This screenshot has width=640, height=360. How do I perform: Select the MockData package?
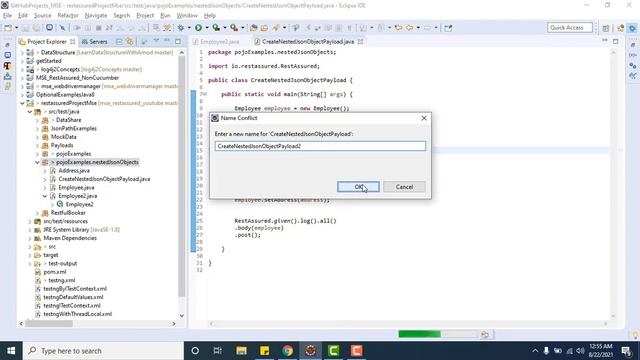coord(63,137)
